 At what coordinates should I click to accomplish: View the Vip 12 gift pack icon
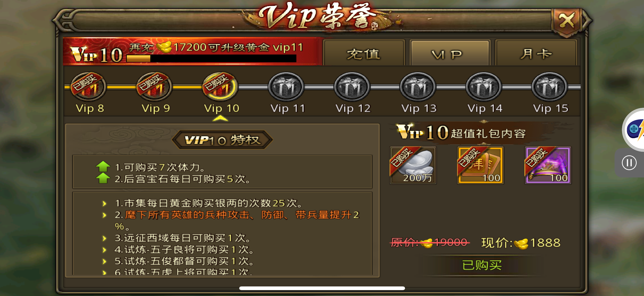pos(352,87)
